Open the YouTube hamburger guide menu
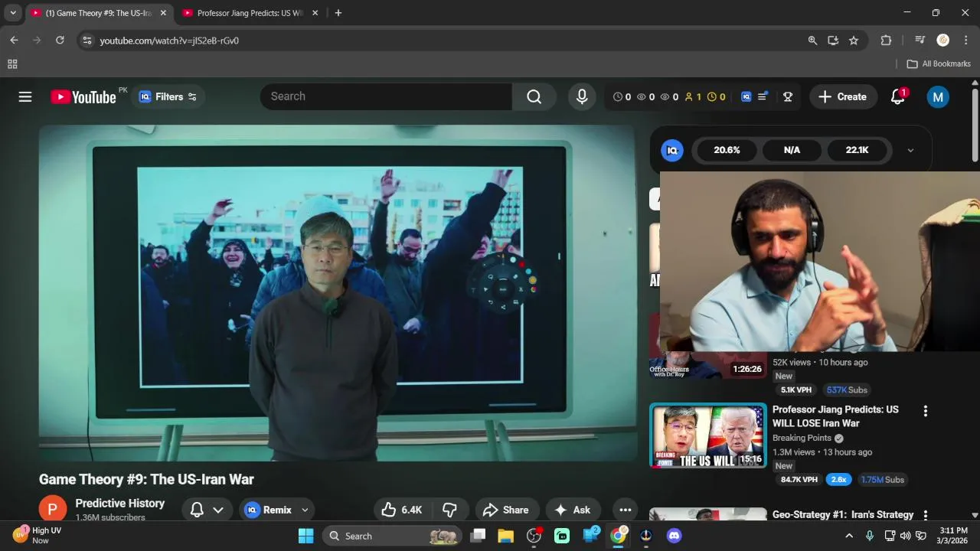 point(25,96)
